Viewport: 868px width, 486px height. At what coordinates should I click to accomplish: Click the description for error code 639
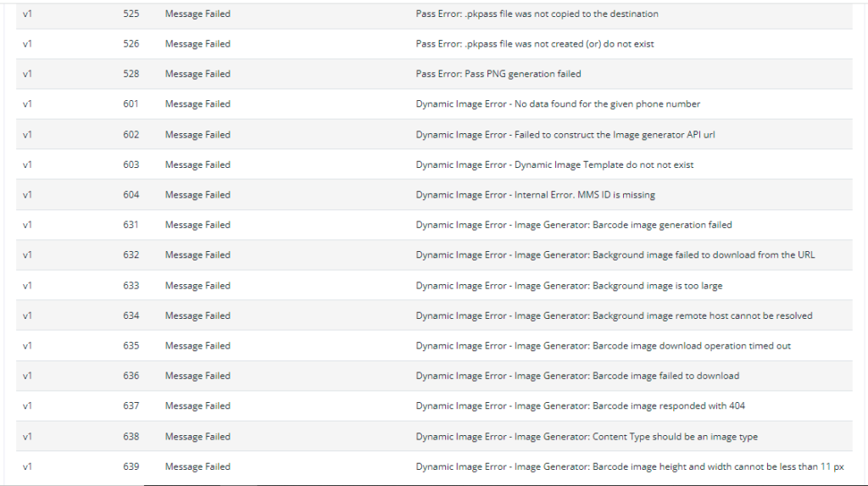pyautogui.click(x=630, y=466)
